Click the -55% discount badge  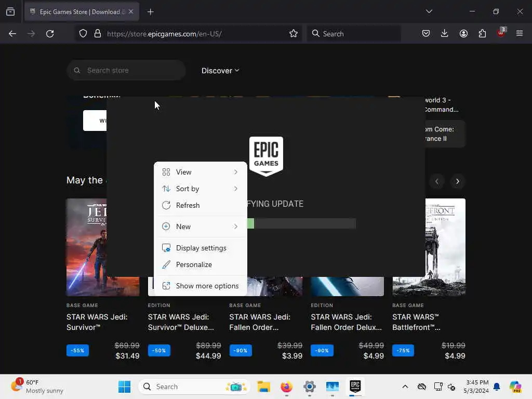(x=78, y=351)
